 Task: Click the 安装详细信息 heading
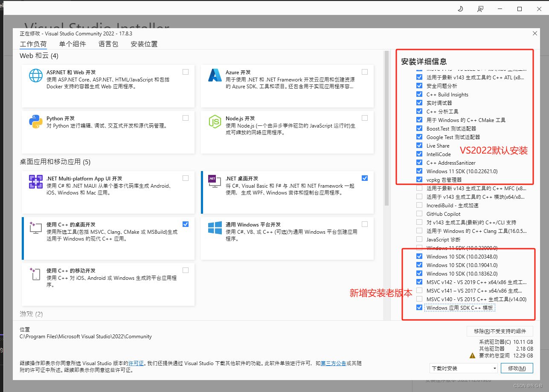click(424, 61)
